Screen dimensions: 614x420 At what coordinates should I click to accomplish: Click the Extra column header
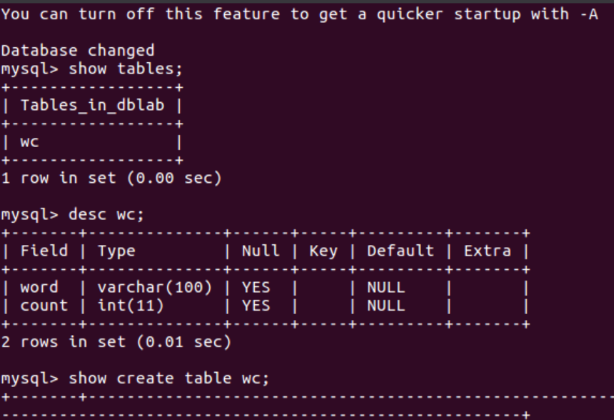pyautogui.click(x=487, y=251)
